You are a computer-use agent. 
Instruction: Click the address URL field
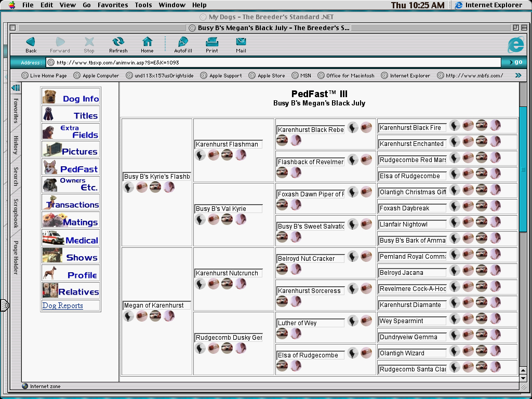click(275, 62)
